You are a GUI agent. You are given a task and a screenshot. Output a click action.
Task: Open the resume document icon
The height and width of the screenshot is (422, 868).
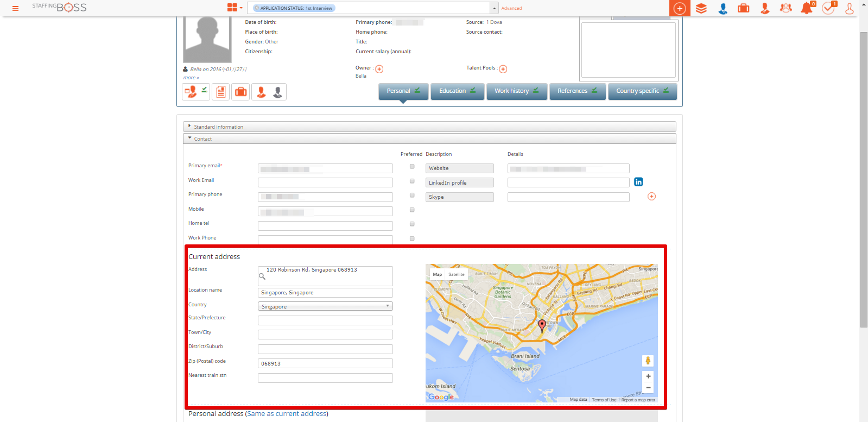click(x=221, y=92)
